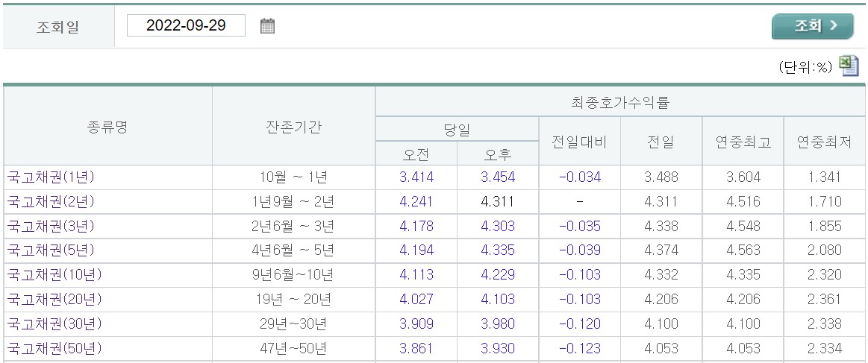Click yearly low value 1.855
Image resolution: width=868 pixels, height=363 pixels.
(x=824, y=226)
